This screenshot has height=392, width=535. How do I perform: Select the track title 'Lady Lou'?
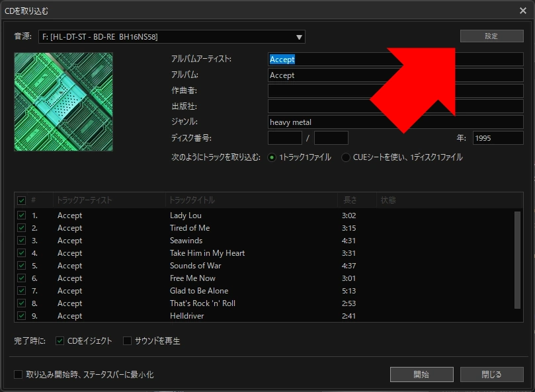tap(186, 215)
